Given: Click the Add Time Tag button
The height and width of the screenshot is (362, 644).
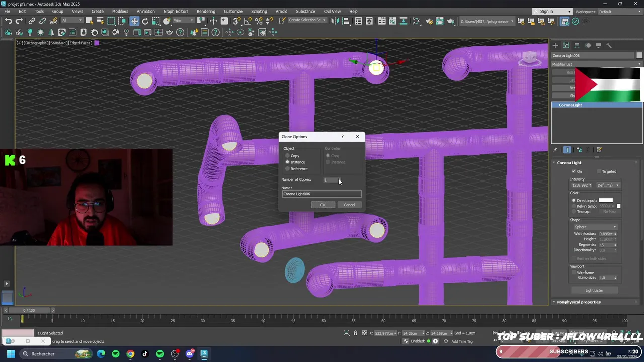Looking at the screenshot, I should coord(462,341).
